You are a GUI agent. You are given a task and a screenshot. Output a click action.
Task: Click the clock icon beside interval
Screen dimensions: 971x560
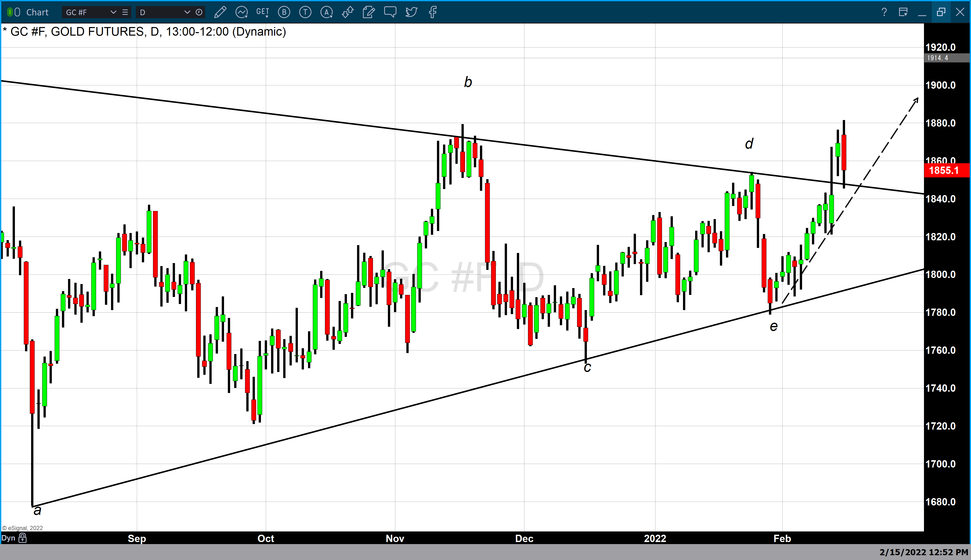click(x=199, y=12)
